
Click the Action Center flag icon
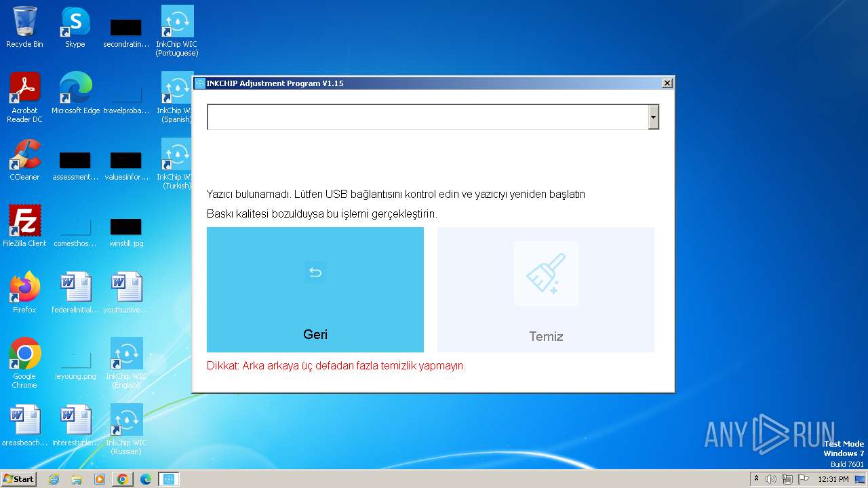(x=804, y=479)
